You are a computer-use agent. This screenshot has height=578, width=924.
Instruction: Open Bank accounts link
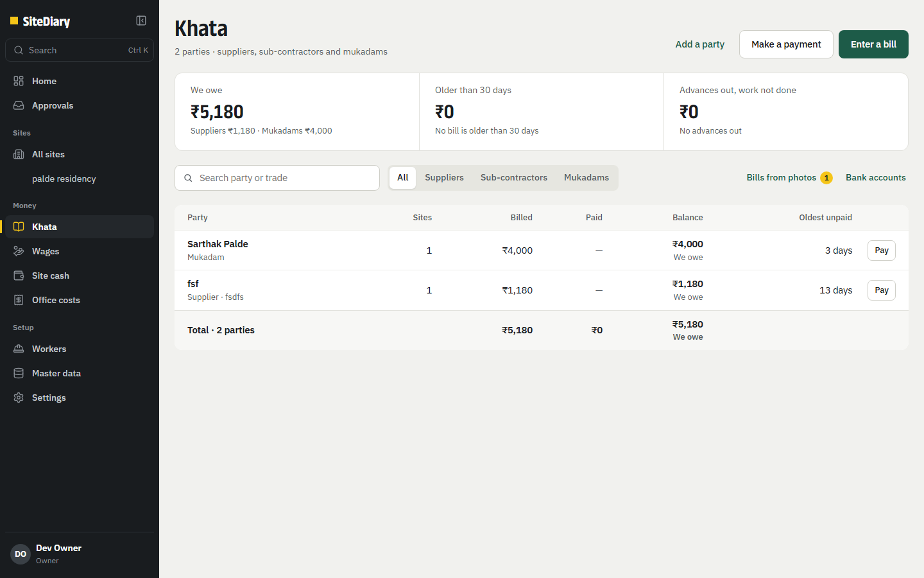(876, 177)
